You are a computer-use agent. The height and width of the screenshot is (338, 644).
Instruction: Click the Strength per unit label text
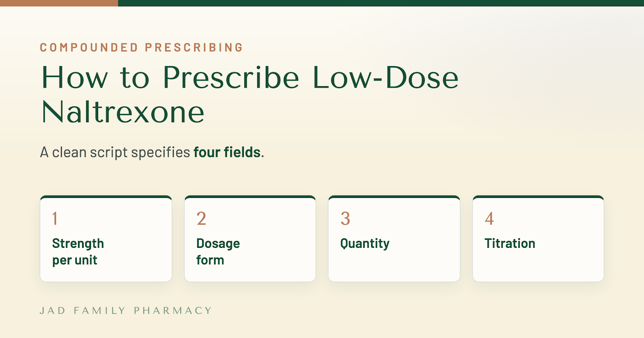pyautogui.click(x=78, y=252)
